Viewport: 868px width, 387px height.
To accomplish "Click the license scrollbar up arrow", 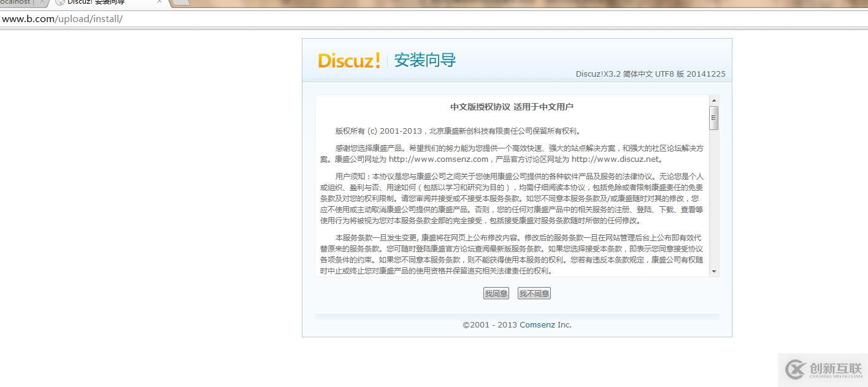I will [713, 100].
